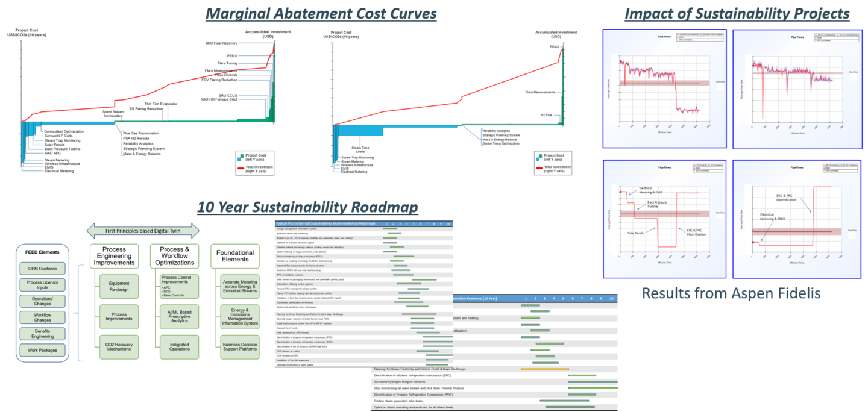The width and height of the screenshot is (868, 412).
Task: Select the Stop incinerating tar water stream row
Action: point(495,388)
